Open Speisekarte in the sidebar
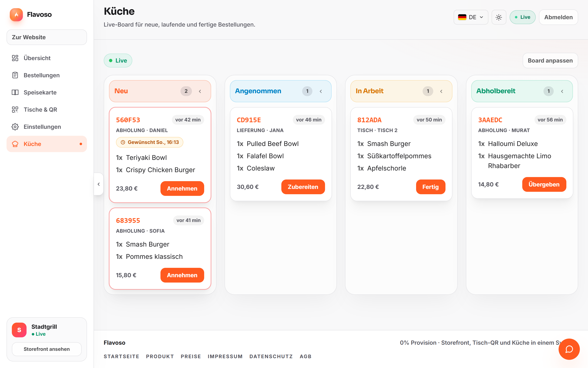The height and width of the screenshot is (368, 588). click(47, 92)
